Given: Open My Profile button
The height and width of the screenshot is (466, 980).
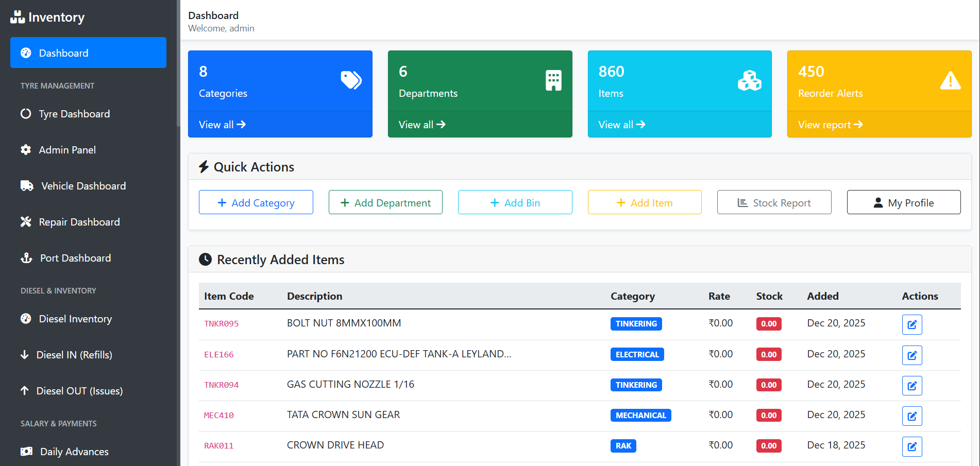Looking at the screenshot, I should [x=903, y=202].
